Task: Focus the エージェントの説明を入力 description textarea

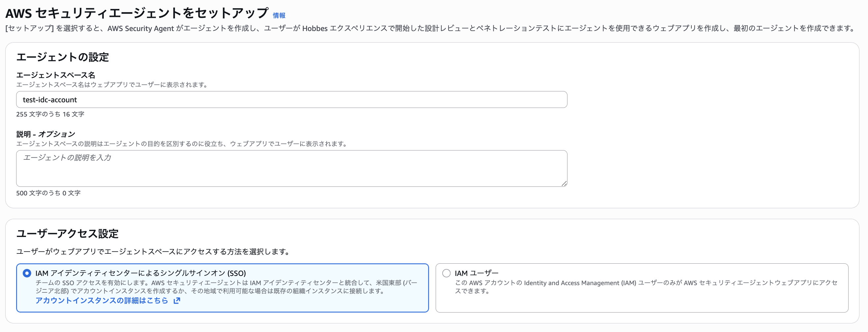Action: click(291, 168)
